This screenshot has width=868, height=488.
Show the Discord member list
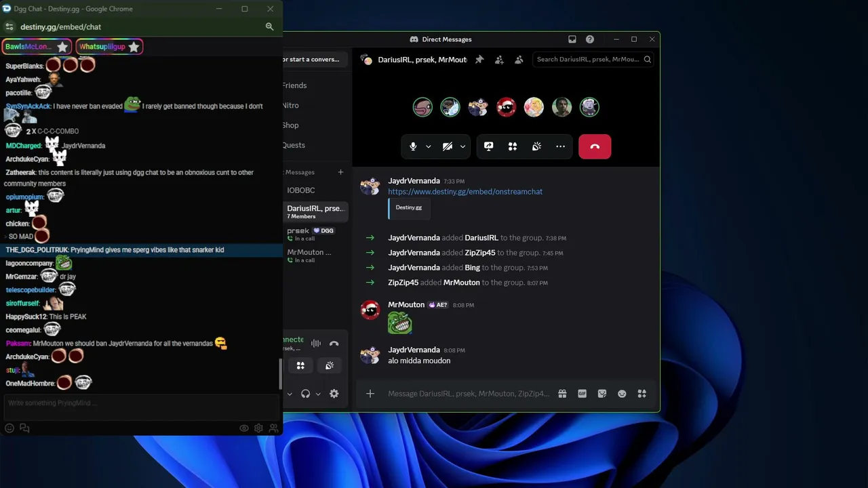(519, 60)
